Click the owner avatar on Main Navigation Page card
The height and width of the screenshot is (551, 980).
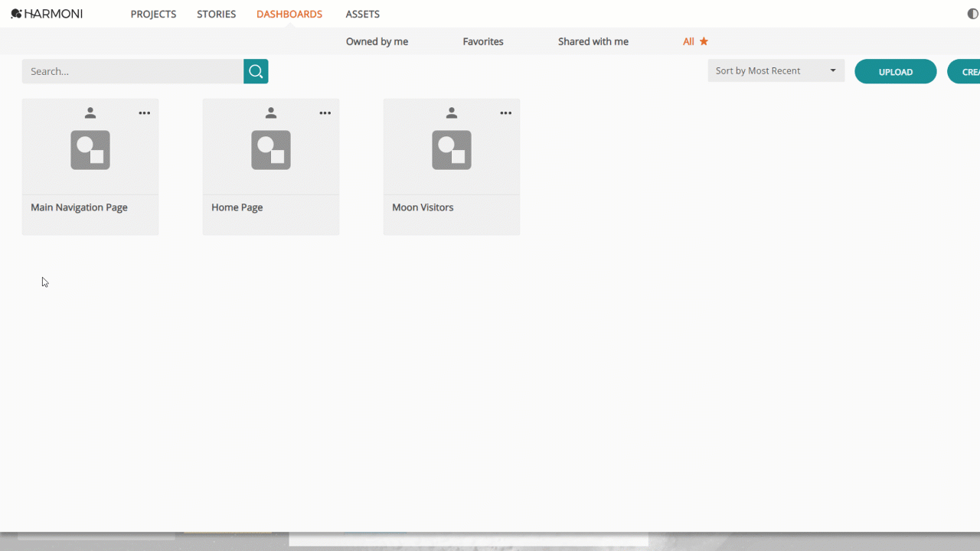coord(90,112)
